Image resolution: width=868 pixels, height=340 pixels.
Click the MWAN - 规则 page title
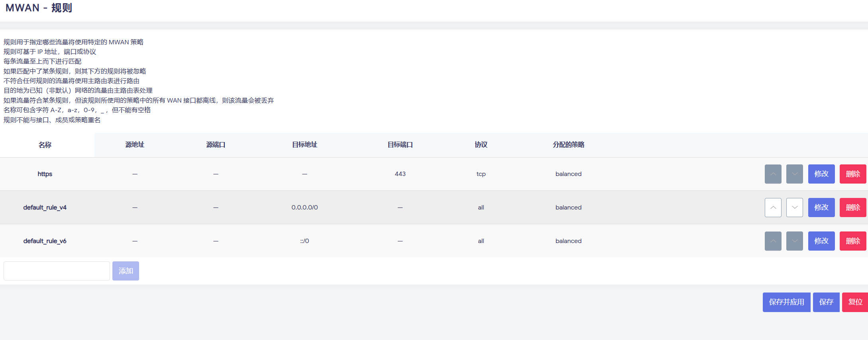[39, 8]
